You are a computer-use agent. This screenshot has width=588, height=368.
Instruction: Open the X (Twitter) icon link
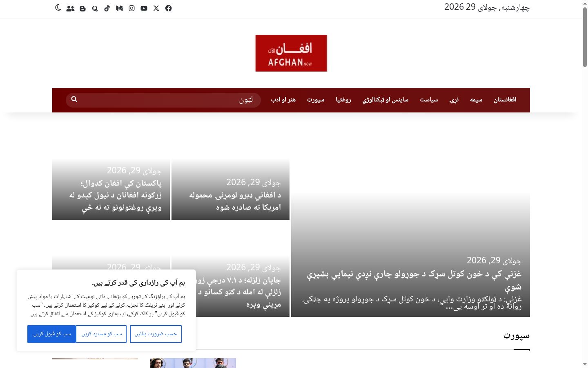point(156,8)
